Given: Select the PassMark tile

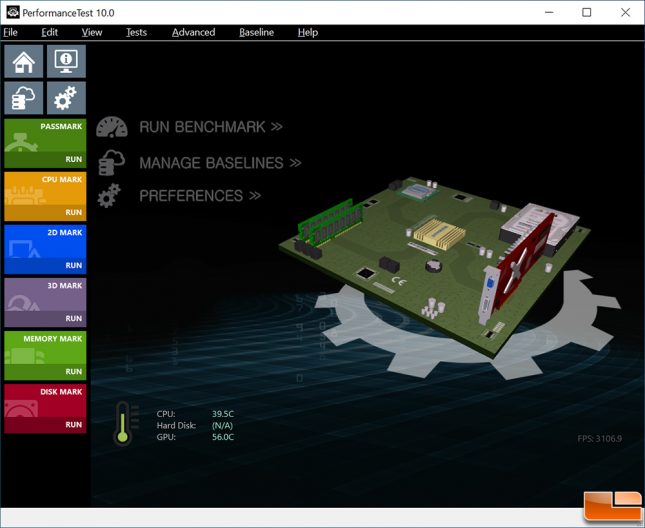Looking at the screenshot, I should (x=45, y=143).
